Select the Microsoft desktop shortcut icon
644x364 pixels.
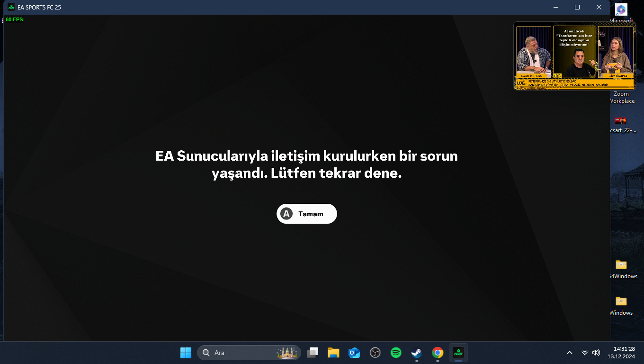[x=621, y=9]
